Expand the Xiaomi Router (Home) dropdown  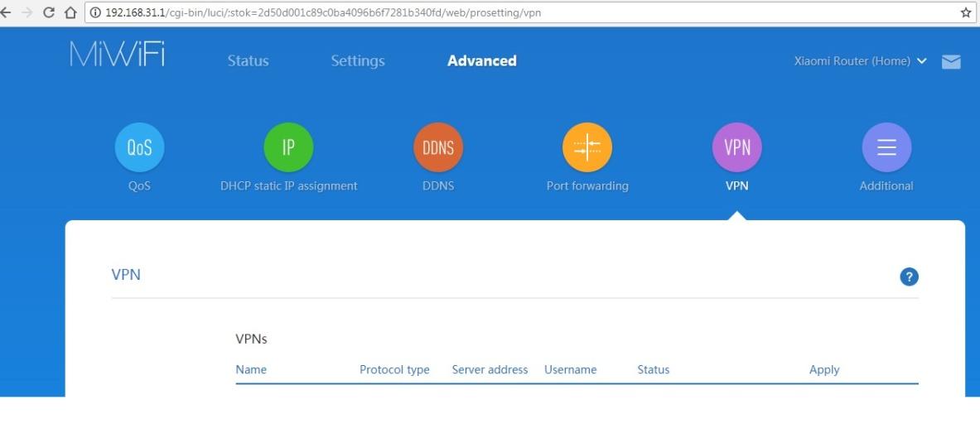(860, 62)
